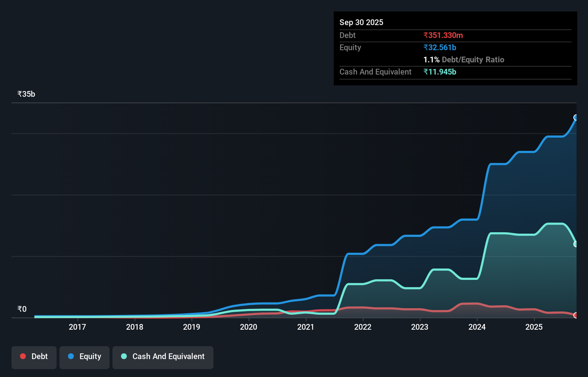Click the red rupee Debt value in tooltip
The height and width of the screenshot is (377, 588).
click(443, 35)
